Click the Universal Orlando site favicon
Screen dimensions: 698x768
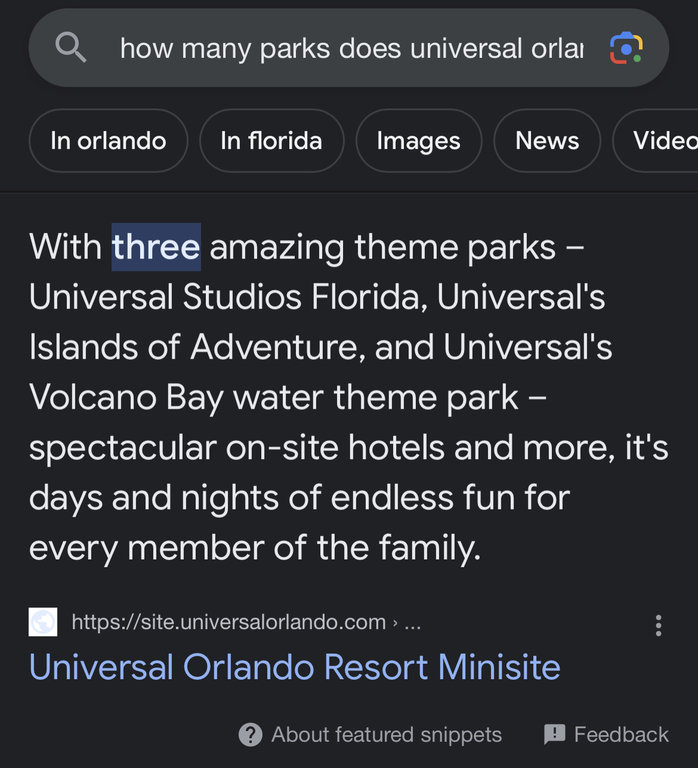coord(43,622)
